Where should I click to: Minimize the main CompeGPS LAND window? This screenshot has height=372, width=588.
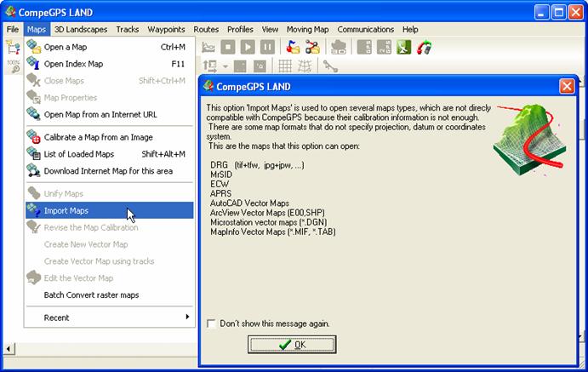(x=541, y=13)
